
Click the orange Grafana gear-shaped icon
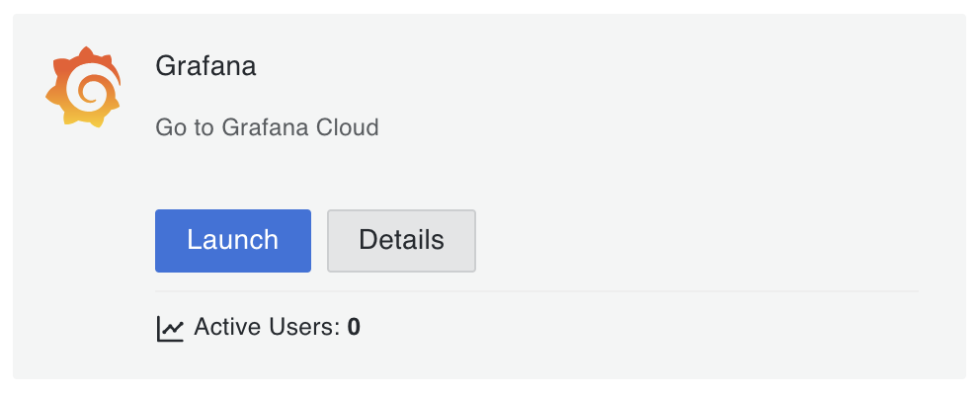[83, 87]
